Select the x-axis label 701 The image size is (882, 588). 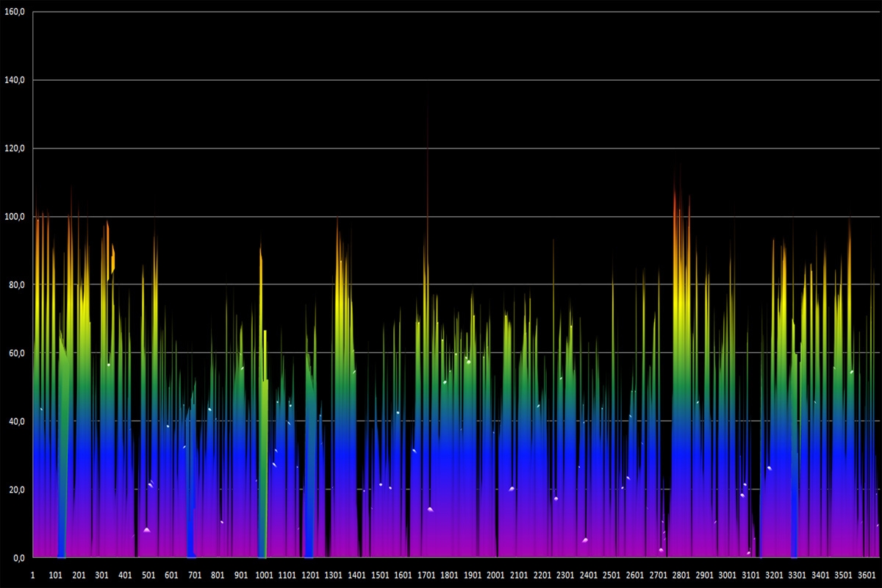coord(195,576)
